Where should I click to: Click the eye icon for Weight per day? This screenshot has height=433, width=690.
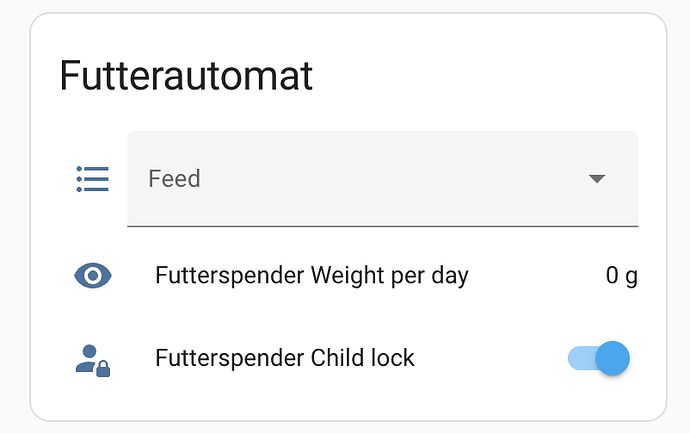93,276
